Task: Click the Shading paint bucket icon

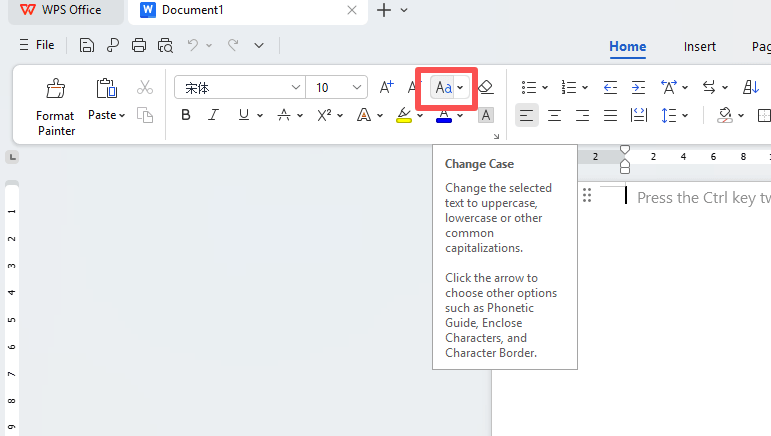Action: point(724,116)
